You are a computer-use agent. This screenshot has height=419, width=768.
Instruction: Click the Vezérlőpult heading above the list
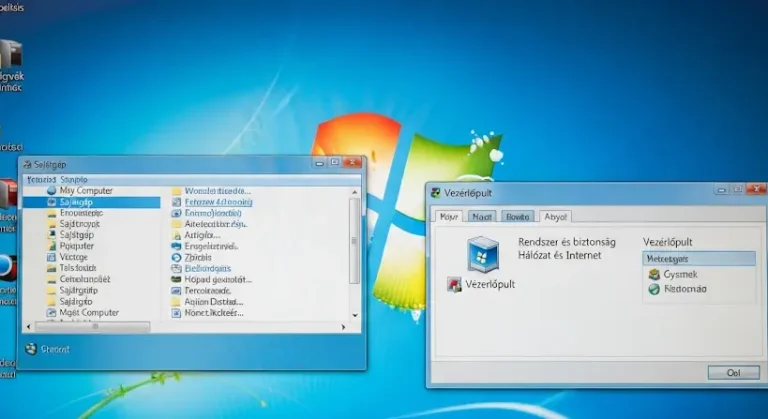(x=667, y=242)
